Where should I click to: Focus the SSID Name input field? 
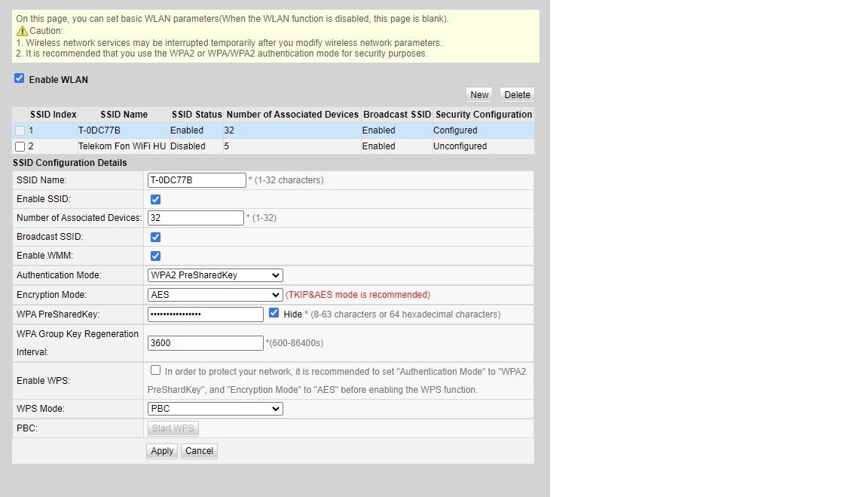[197, 180]
